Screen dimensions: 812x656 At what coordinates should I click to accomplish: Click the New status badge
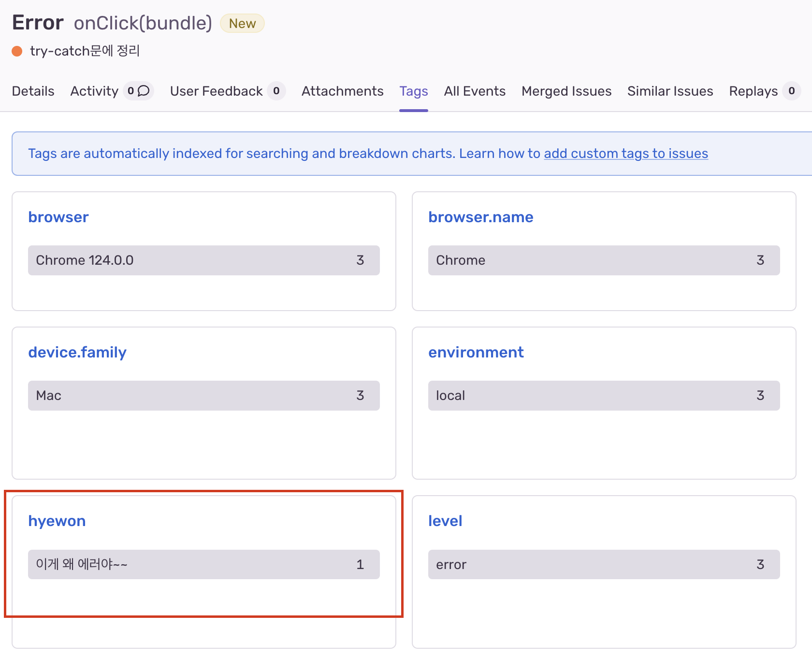(242, 23)
